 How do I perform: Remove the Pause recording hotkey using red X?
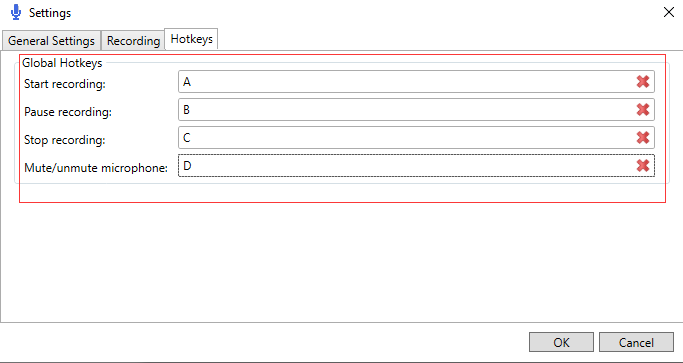coord(643,109)
